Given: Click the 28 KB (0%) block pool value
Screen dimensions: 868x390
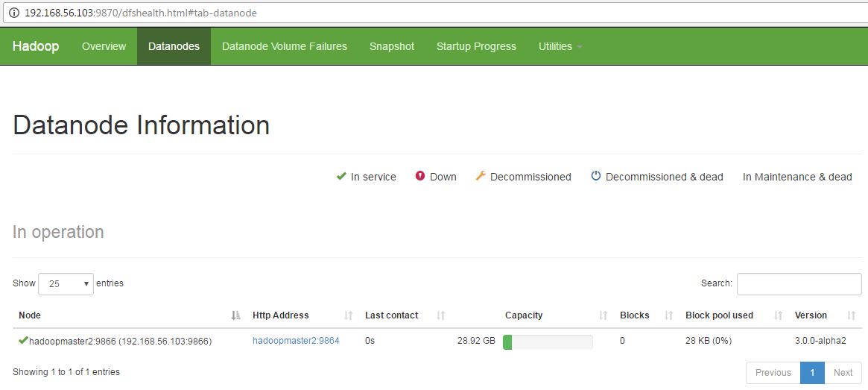Looking at the screenshot, I should tap(708, 341).
